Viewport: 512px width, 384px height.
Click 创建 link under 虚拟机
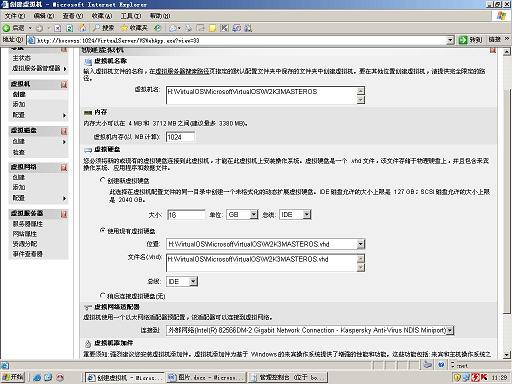[19, 95]
